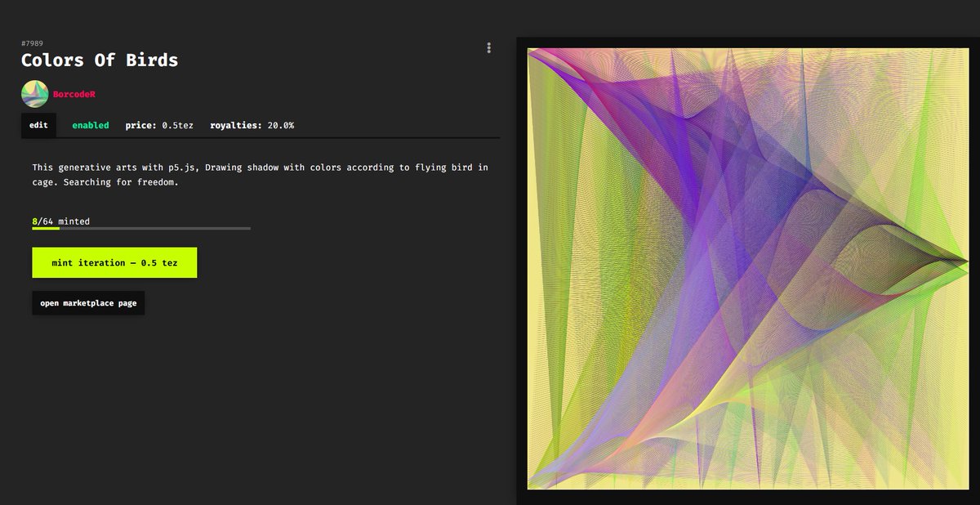Click the price: 0.5tez text
This screenshot has height=505, width=980.
point(159,126)
